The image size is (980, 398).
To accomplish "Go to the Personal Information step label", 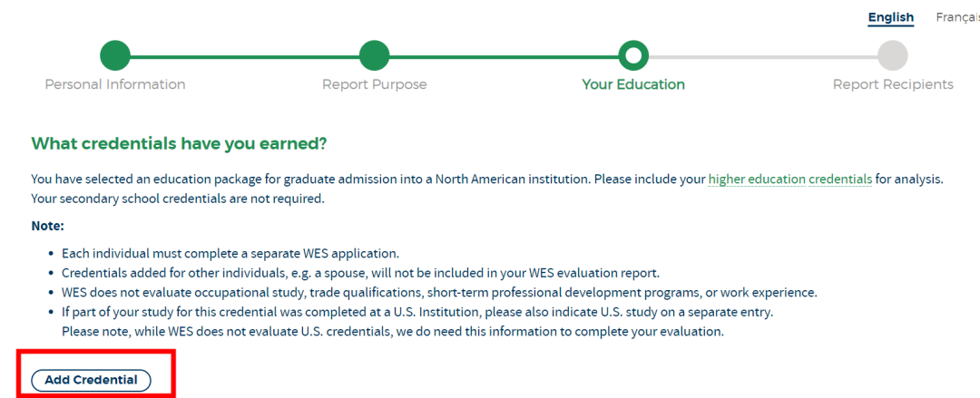I will 115,84.
